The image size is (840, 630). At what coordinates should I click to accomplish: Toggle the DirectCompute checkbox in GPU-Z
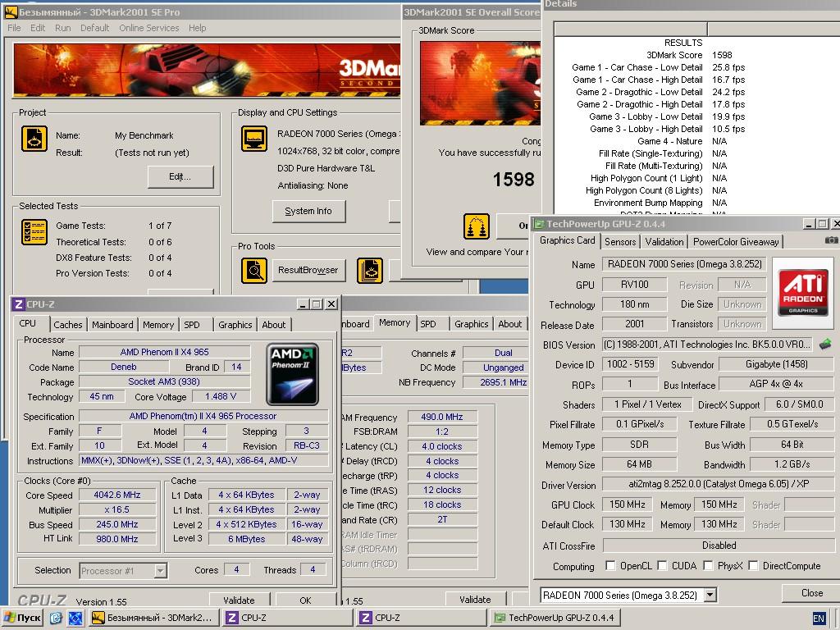pyautogui.click(x=753, y=566)
